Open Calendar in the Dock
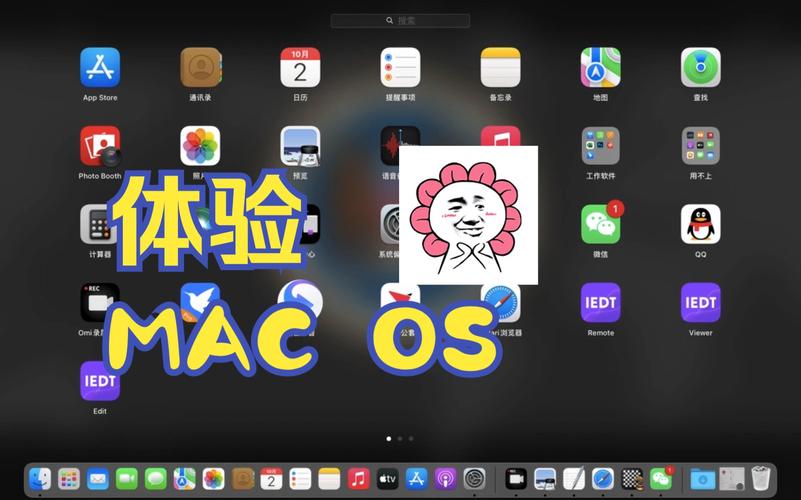Image resolution: width=801 pixels, height=500 pixels. [x=271, y=479]
